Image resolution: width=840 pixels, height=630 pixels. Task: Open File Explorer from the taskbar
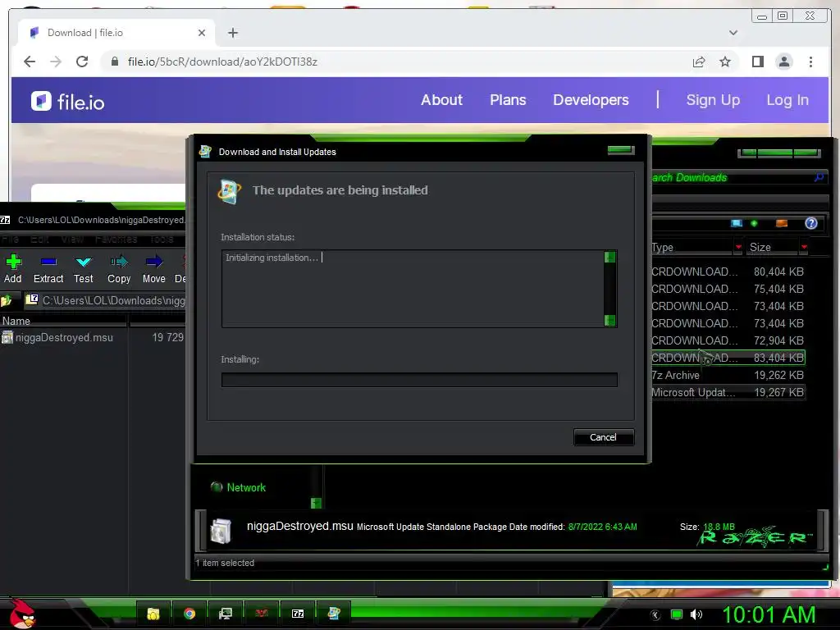point(153,614)
